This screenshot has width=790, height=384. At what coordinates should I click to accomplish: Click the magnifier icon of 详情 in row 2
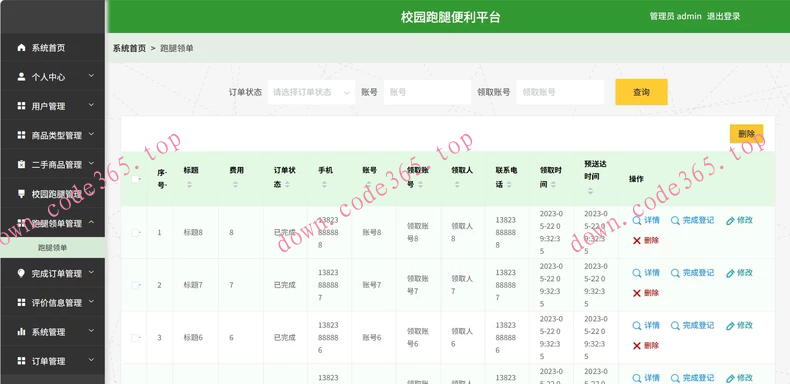[x=637, y=273]
